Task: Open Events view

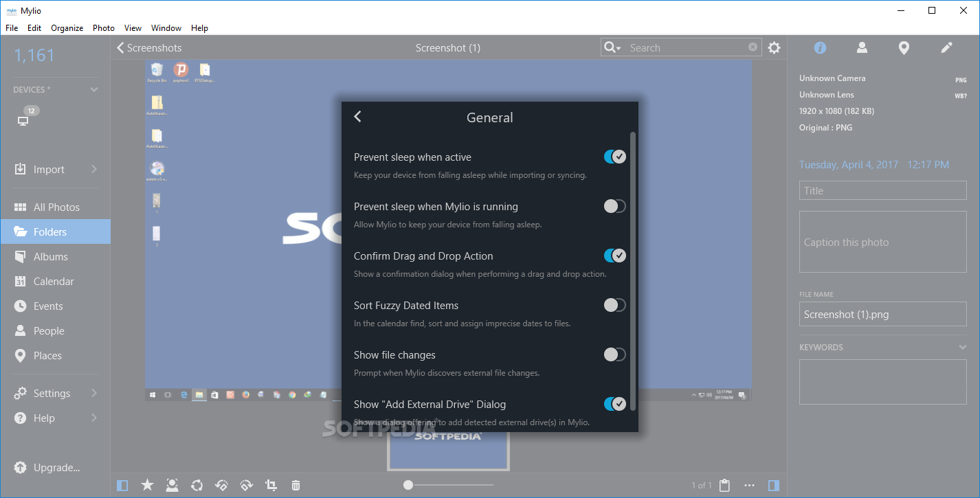Action: [x=55, y=306]
